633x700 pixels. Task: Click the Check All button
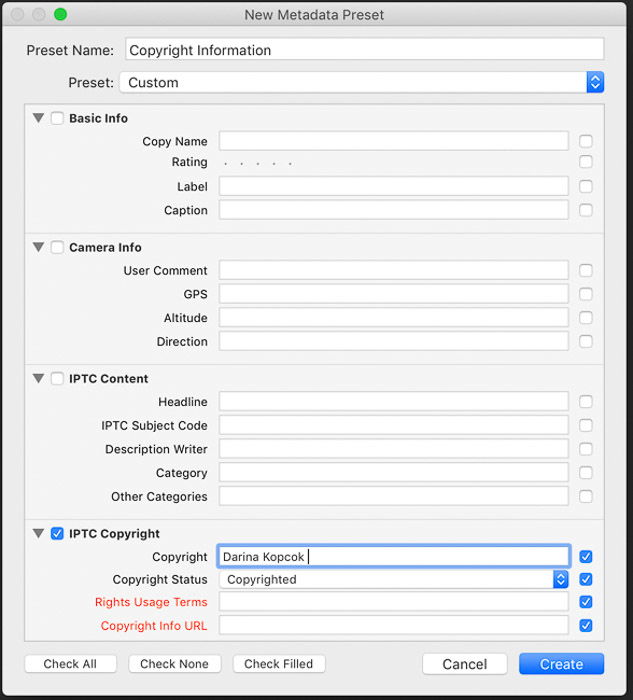[71, 664]
